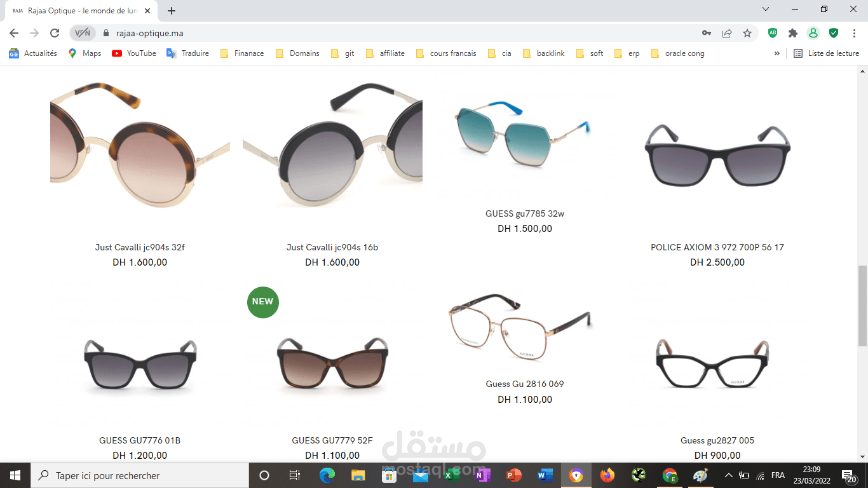Go back to the previous page

14,33
